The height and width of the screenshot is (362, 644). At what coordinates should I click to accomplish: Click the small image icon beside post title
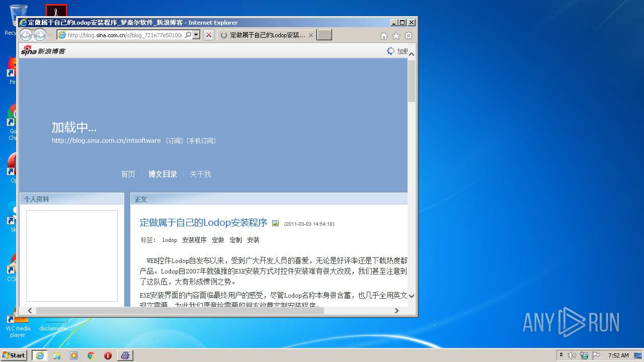coord(275,223)
